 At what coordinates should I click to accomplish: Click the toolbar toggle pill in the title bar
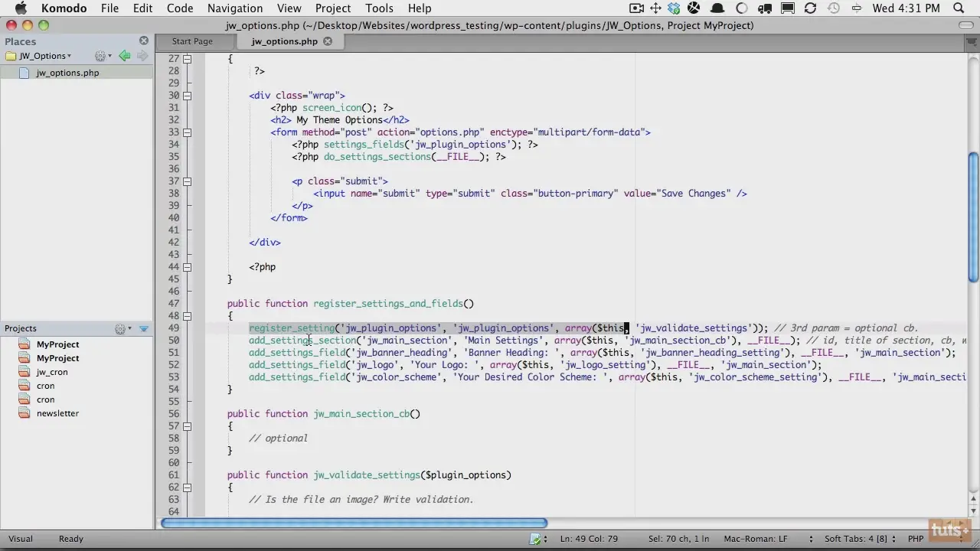(x=966, y=25)
